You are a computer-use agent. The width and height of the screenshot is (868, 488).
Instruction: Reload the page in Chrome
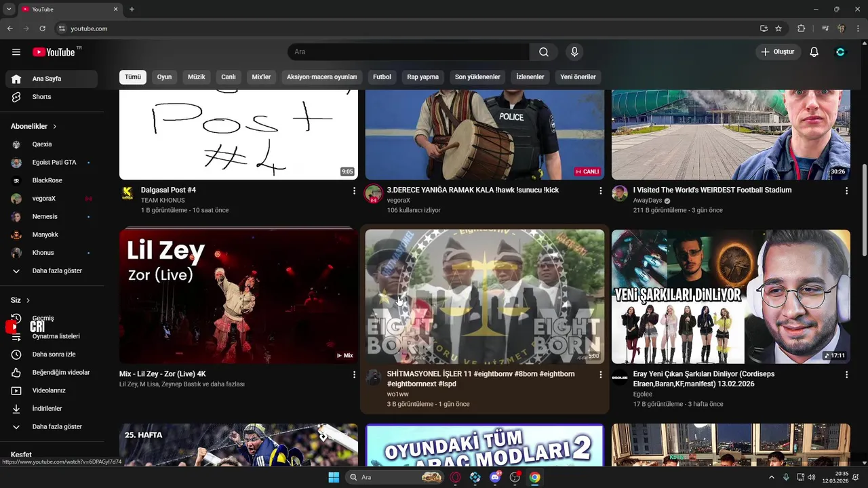pos(43,28)
